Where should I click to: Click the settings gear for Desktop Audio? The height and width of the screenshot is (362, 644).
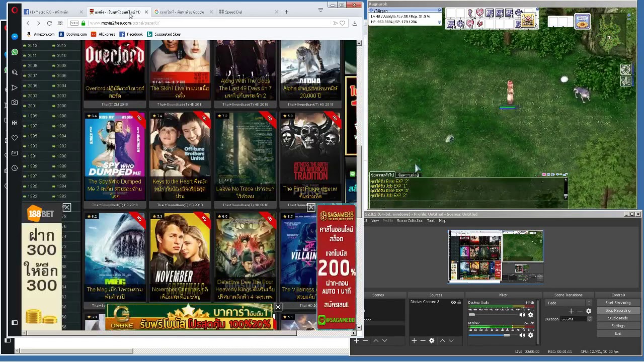point(530,315)
